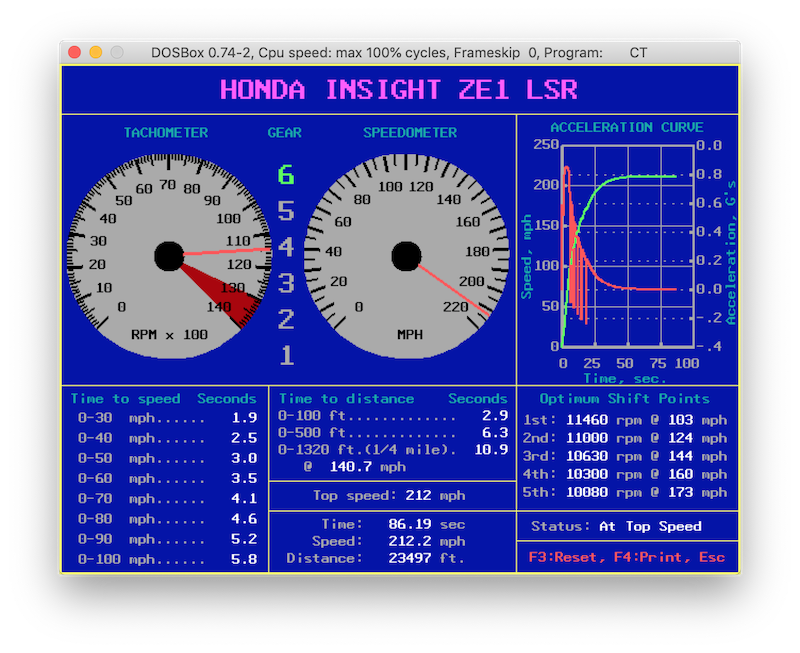Click the elapsed Time 86.19 sec readout
Viewport: 800px width, 653px height.
coord(393,524)
